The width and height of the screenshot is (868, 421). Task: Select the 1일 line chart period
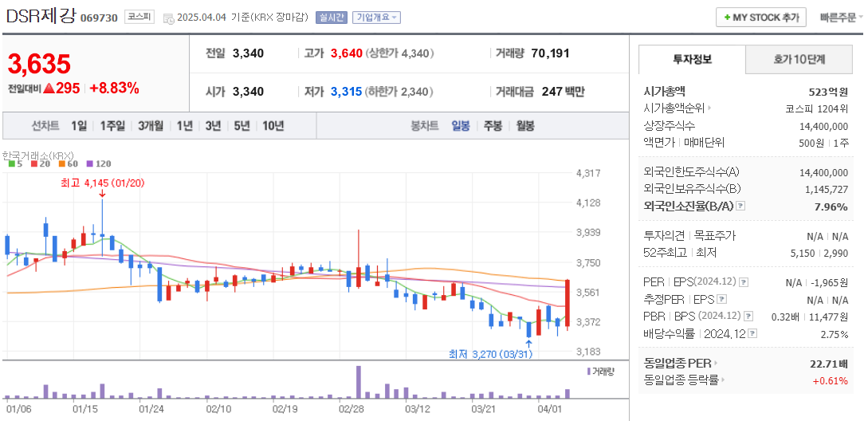tap(79, 126)
